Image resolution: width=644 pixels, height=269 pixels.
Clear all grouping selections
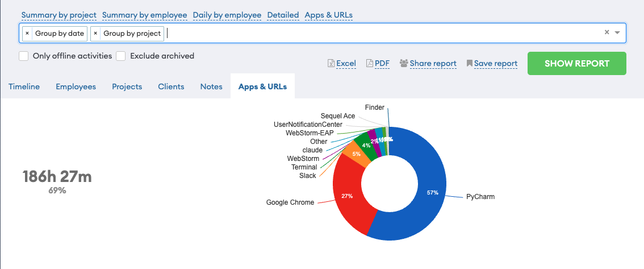pos(607,32)
